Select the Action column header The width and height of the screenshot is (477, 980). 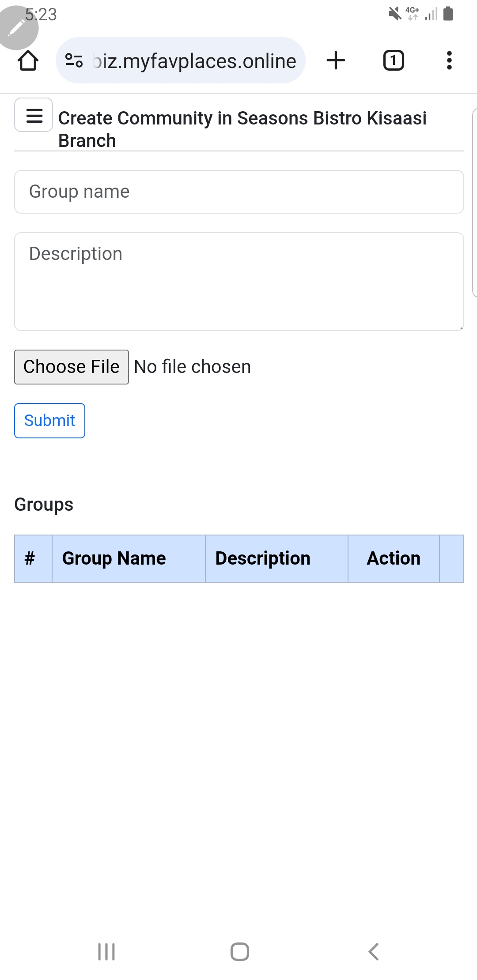pyautogui.click(x=394, y=558)
